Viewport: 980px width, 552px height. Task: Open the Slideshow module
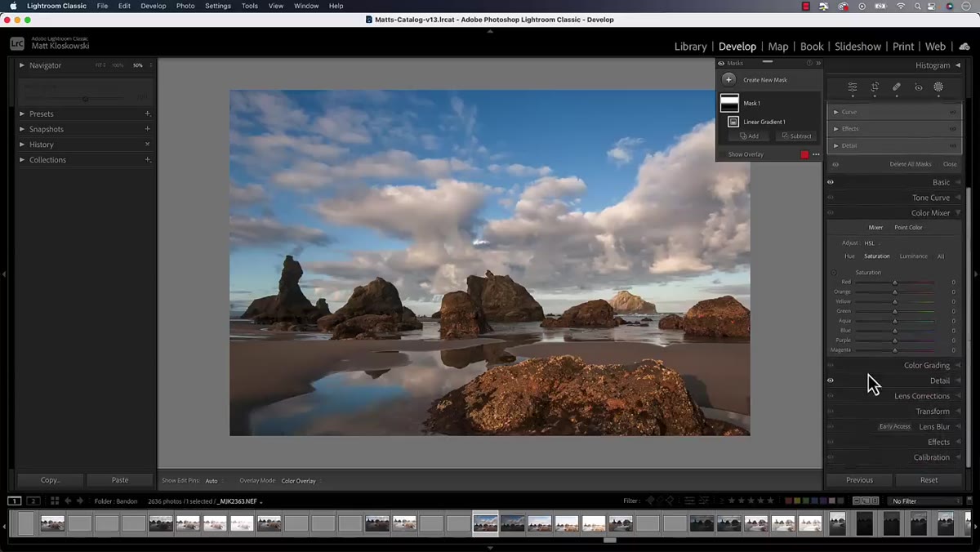pyautogui.click(x=857, y=47)
